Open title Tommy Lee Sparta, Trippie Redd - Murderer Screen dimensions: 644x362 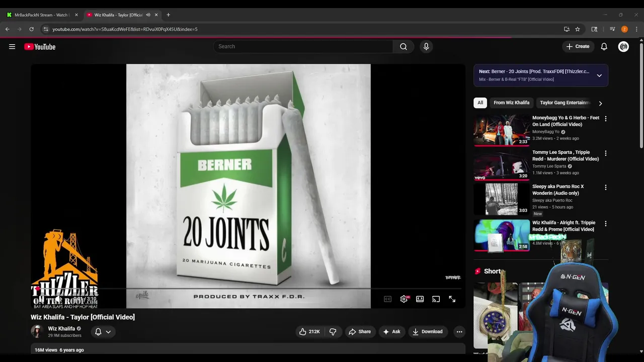[566, 155]
